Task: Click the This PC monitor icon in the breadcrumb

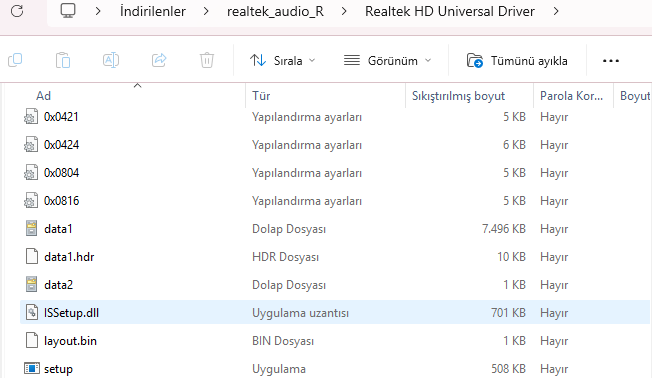Action: (x=68, y=11)
